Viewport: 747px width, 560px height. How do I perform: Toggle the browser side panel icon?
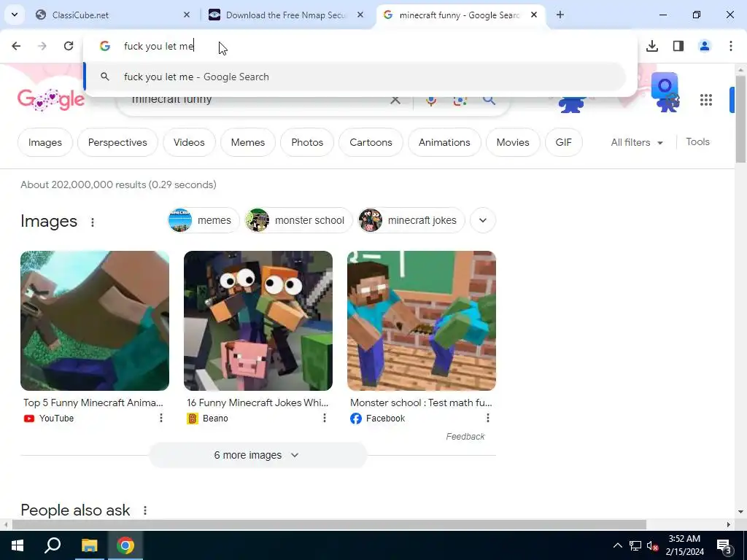(x=678, y=46)
